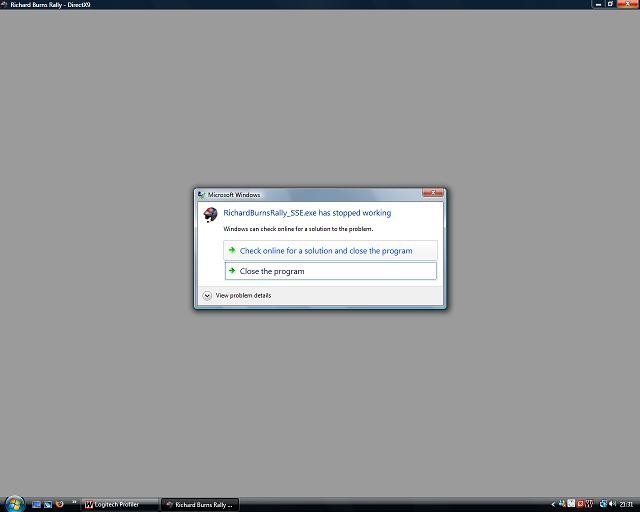Switch to Logitech Profiler in taskbar
Image resolution: width=640 pixels, height=512 pixels.
tap(120, 505)
